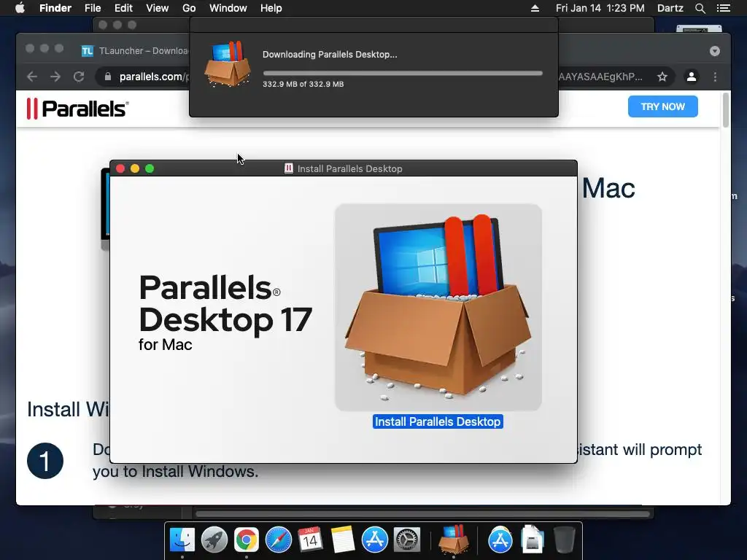Viewport: 747px width, 560px height.
Task: Open the Window menu
Action: tap(228, 8)
